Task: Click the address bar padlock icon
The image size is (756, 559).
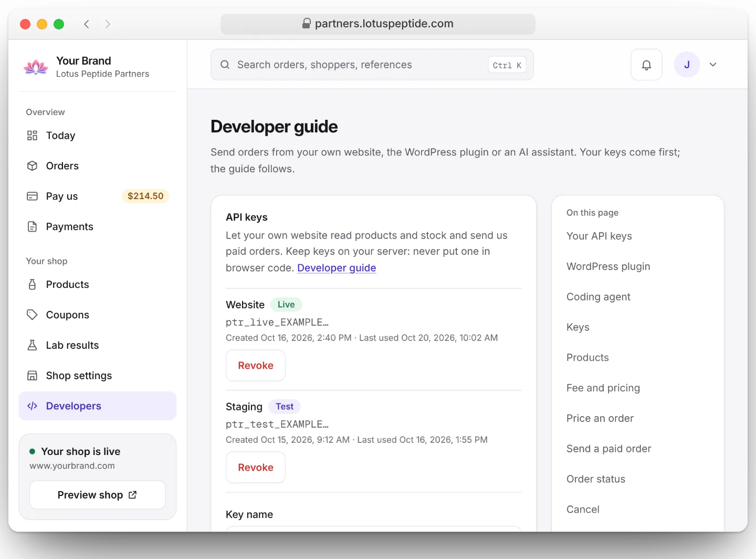Action: tap(307, 24)
